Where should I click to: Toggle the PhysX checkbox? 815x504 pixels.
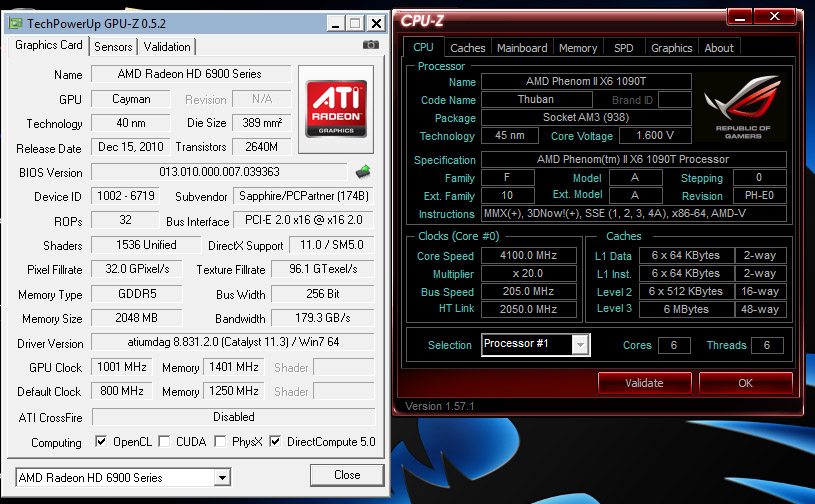220,442
